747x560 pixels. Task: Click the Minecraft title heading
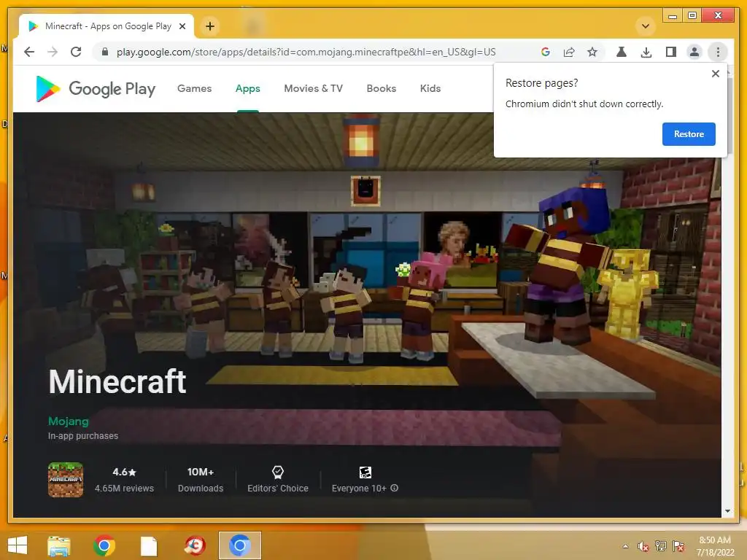(117, 381)
